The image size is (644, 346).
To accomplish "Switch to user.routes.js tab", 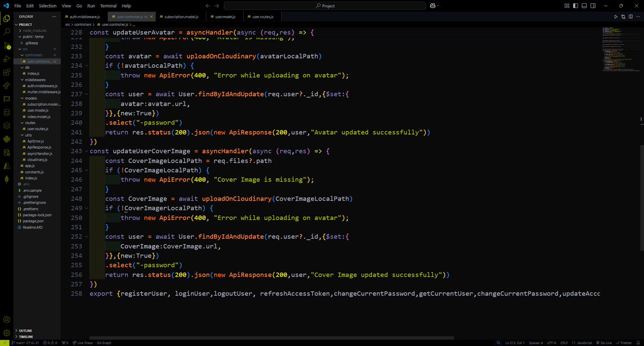I will pyautogui.click(x=261, y=17).
